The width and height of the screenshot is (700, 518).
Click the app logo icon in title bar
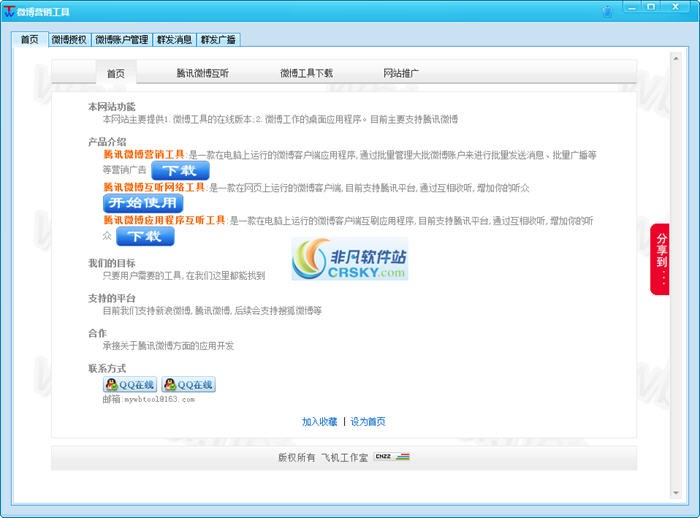pos(9,11)
